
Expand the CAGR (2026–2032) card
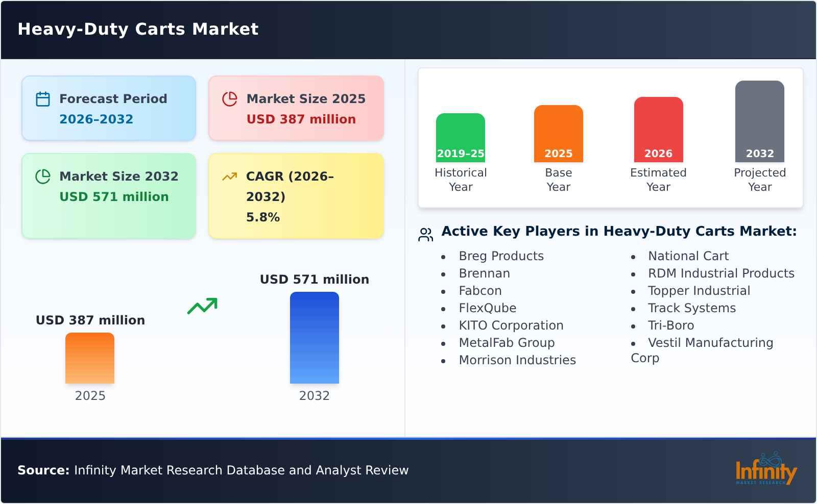tap(295, 195)
